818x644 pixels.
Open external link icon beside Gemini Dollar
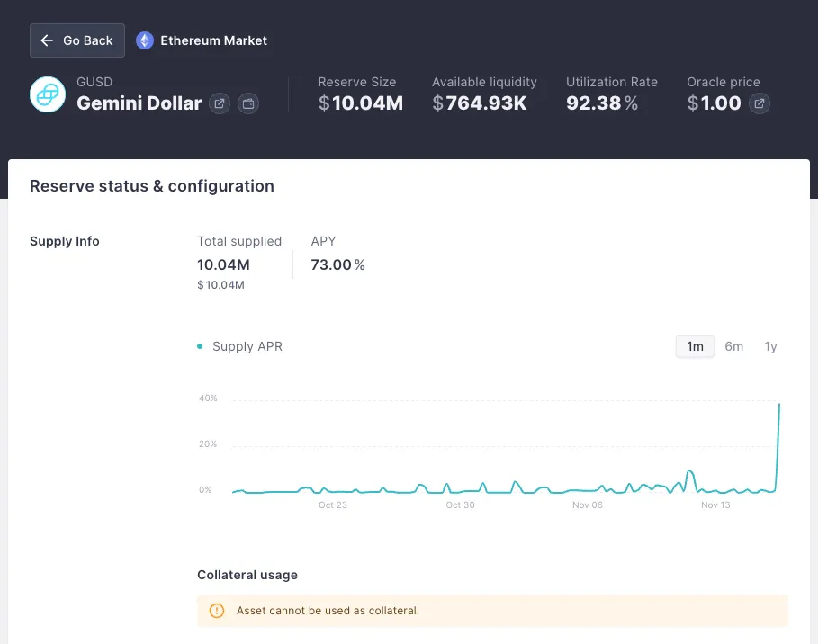tap(219, 103)
